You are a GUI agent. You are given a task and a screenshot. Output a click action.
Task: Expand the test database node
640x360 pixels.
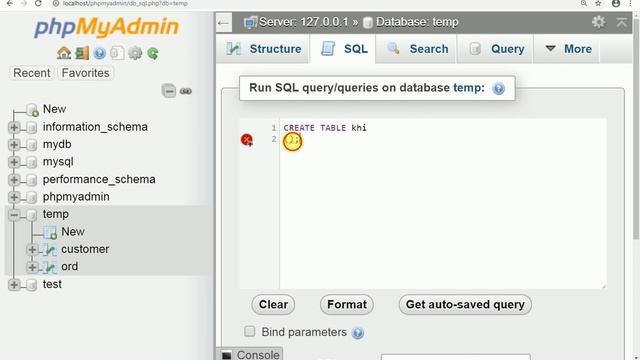14,284
